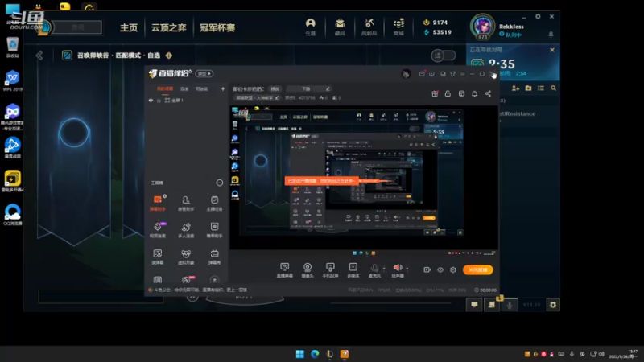This screenshot has width=644, height=362.
Task: Open missions icon at League bottom bar
Action: click(492, 305)
